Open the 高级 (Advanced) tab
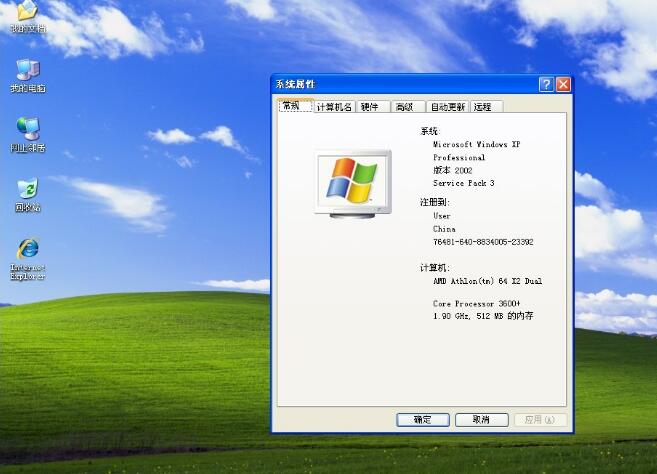The width and height of the screenshot is (657, 474). 404,107
